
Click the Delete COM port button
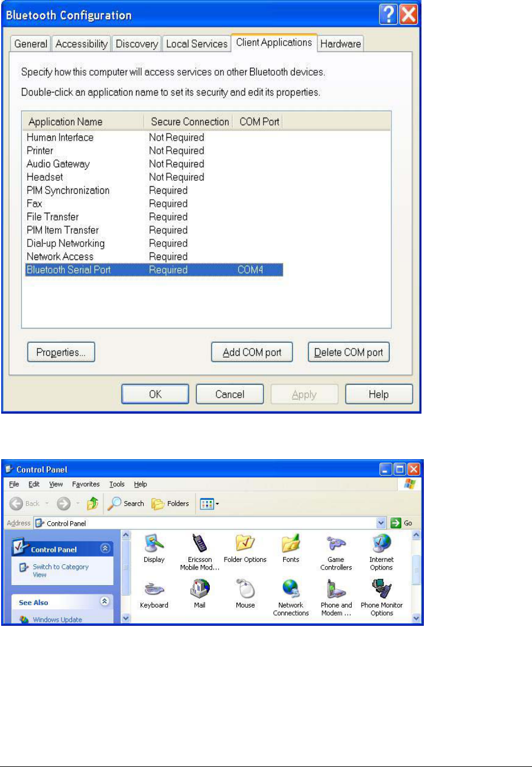point(349,353)
